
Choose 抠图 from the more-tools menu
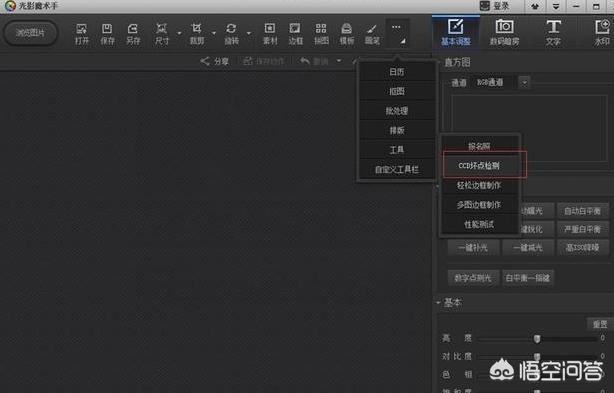(x=397, y=91)
